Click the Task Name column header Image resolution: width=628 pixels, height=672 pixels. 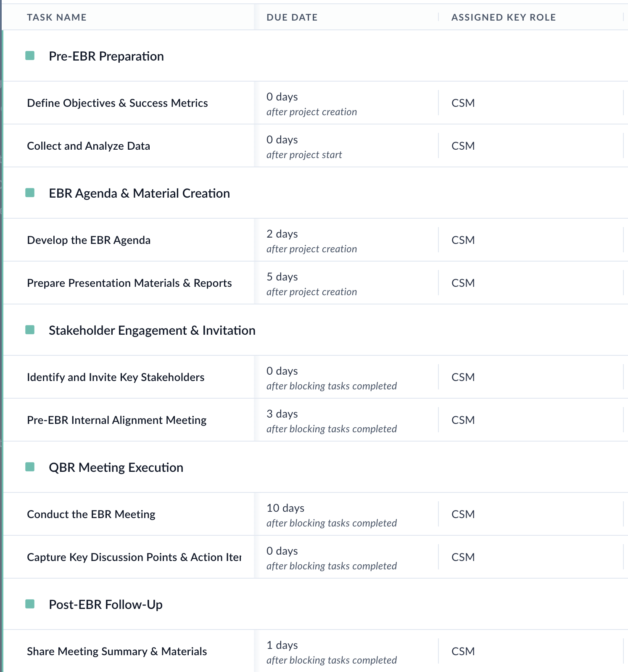[57, 17]
